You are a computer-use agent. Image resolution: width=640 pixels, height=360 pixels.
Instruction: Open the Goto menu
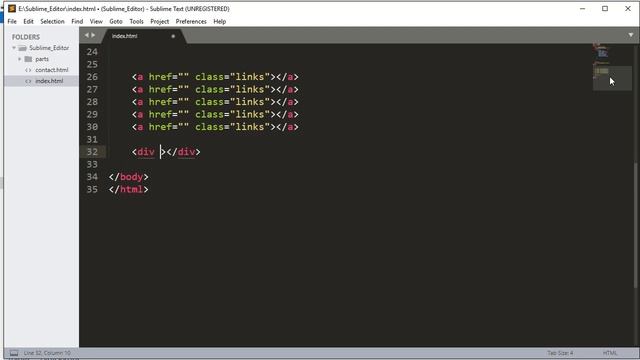116,21
